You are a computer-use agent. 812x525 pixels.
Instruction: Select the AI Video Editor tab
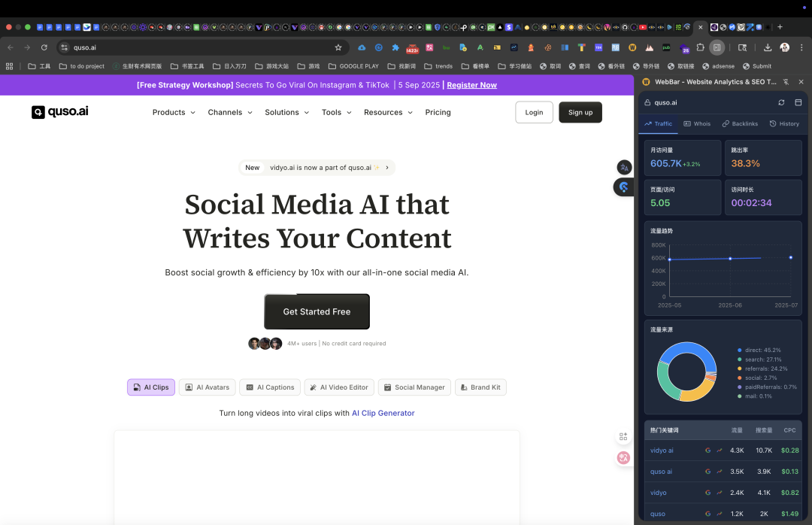(x=339, y=387)
